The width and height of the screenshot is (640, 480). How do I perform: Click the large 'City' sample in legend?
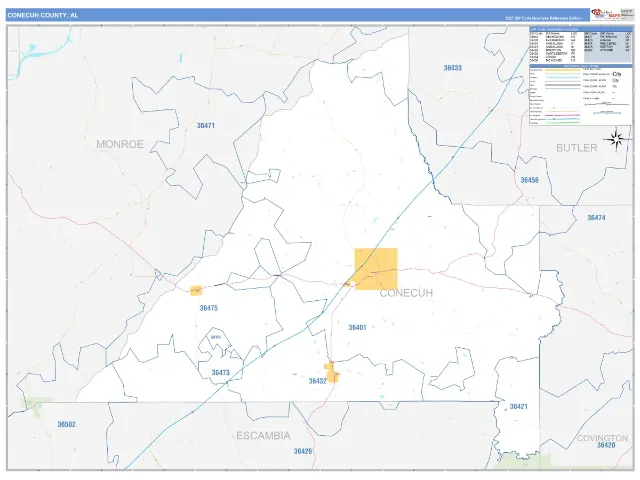pyautogui.click(x=617, y=74)
